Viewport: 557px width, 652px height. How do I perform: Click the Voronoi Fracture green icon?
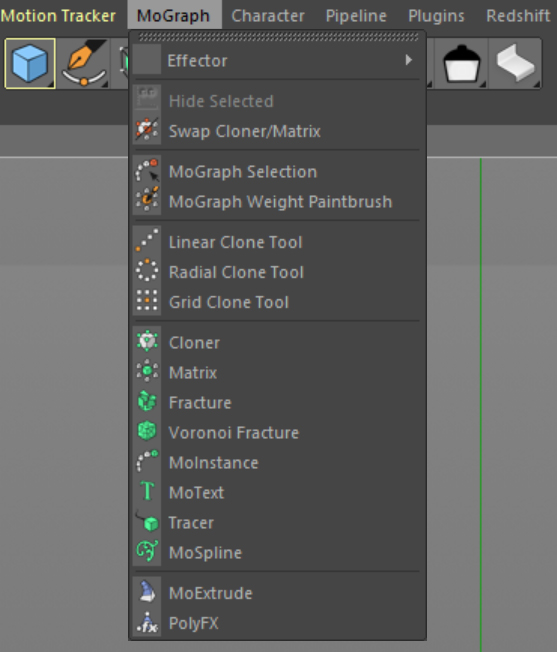click(x=147, y=432)
